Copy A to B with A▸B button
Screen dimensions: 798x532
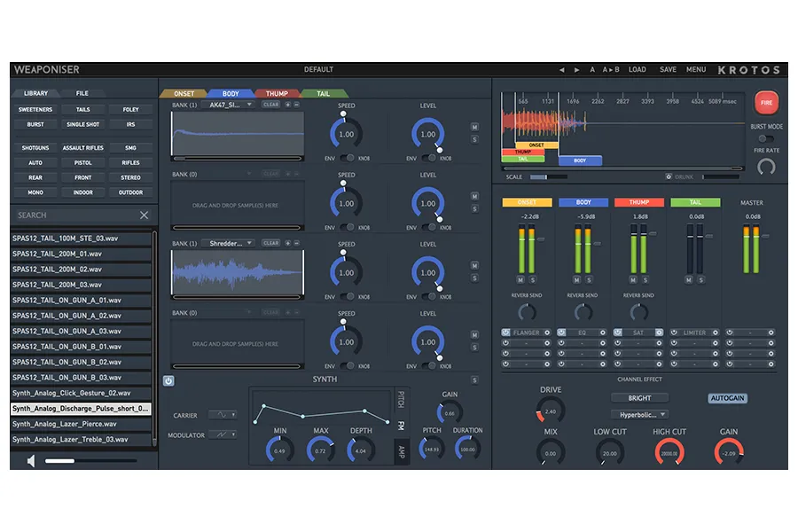[611, 70]
